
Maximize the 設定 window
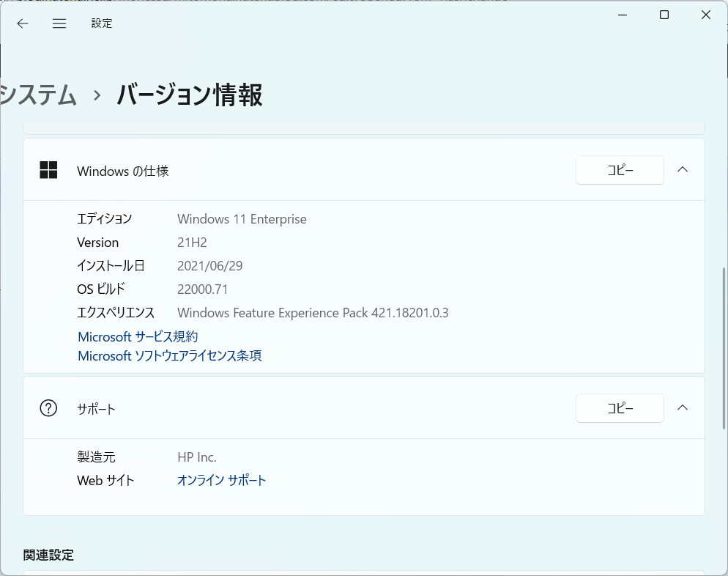pyautogui.click(x=664, y=15)
